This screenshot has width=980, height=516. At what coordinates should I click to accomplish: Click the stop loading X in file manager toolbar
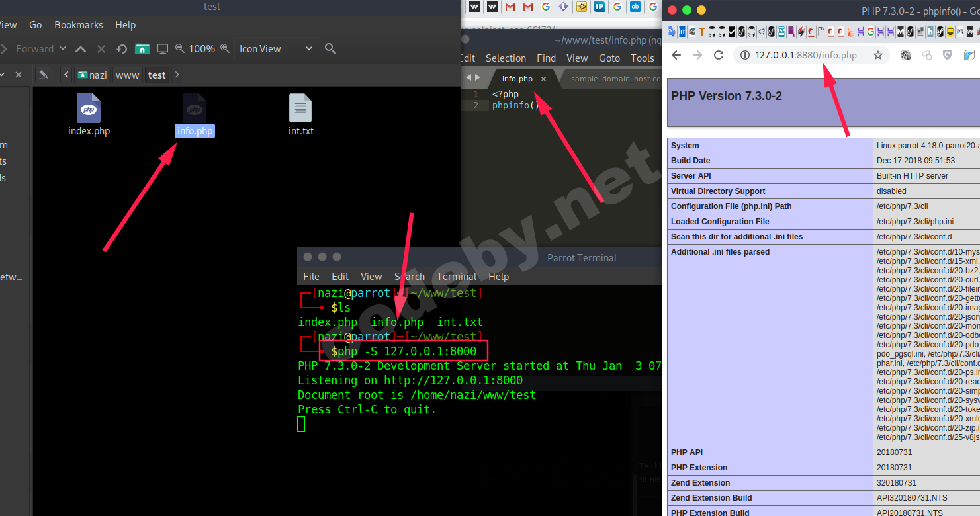(101, 49)
